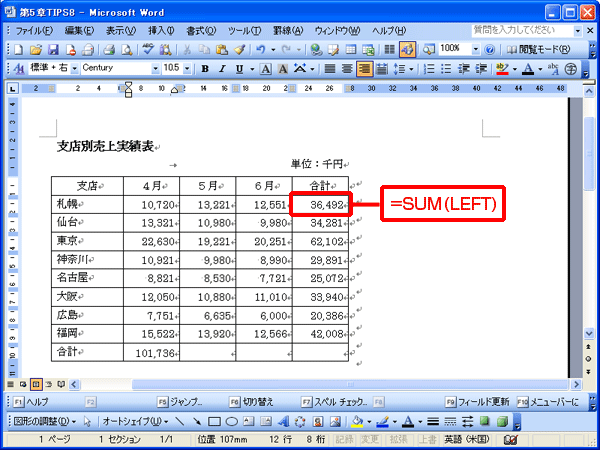The height and width of the screenshot is (450, 600).
Task: Open 図形の調整 dropdown menu
Action: (45, 422)
